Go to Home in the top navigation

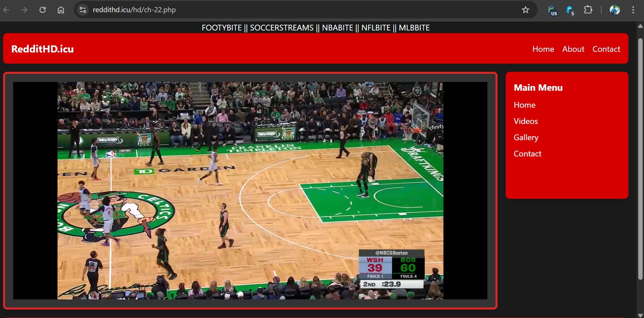[x=543, y=49]
